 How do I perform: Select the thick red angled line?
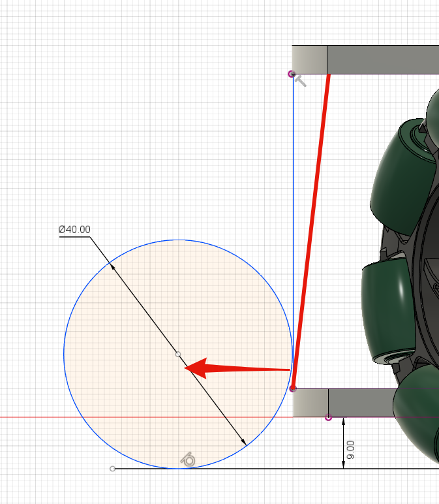coord(311,231)
